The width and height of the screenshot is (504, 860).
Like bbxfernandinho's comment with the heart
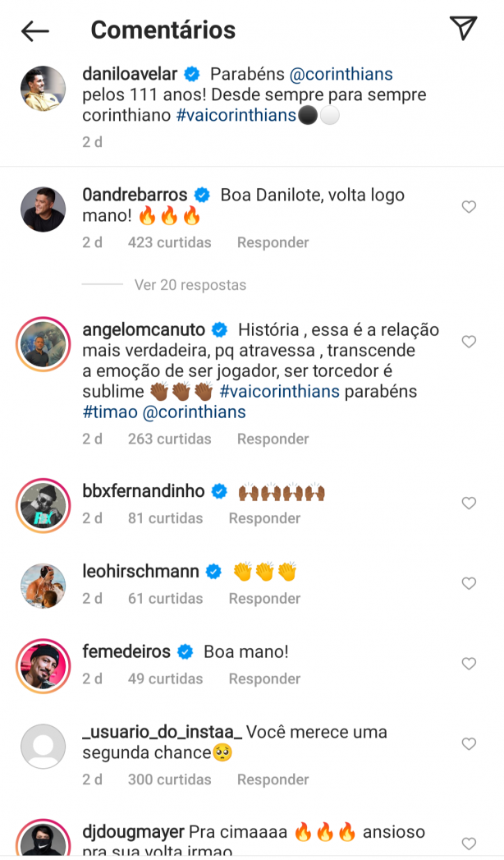pos(469,503)
